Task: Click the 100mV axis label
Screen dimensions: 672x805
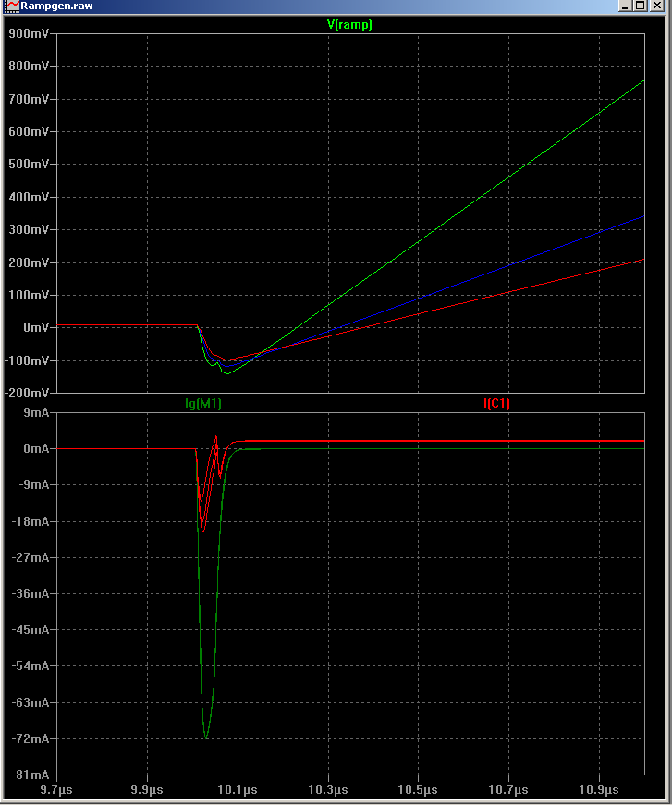Action: tap(29, 295)
